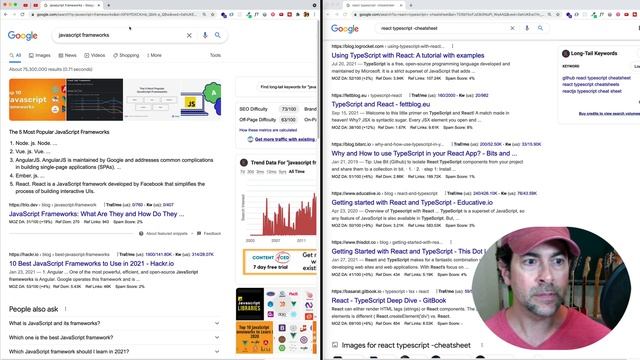The image size is (640, 360).
Task: Open three-dot menu next to People also ask
Action: coord(65,309)
